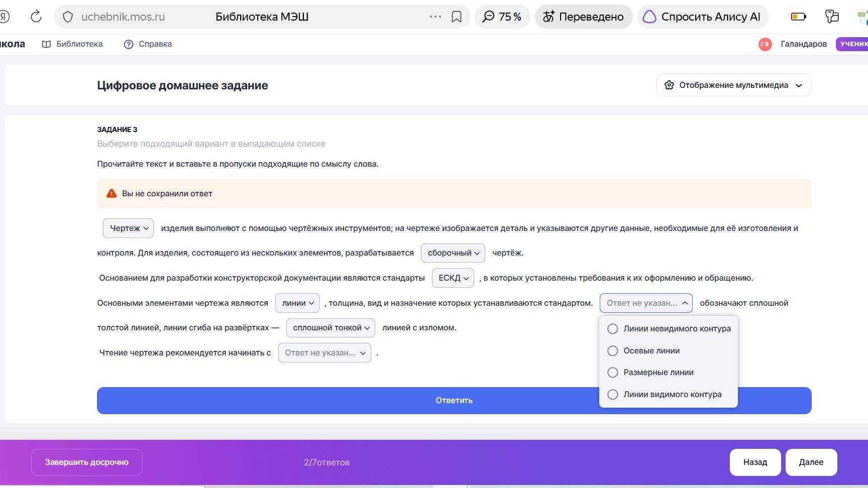
Task: Click the ЗАДАНИЕ 3 heading
Action: [x=117, y=130]
